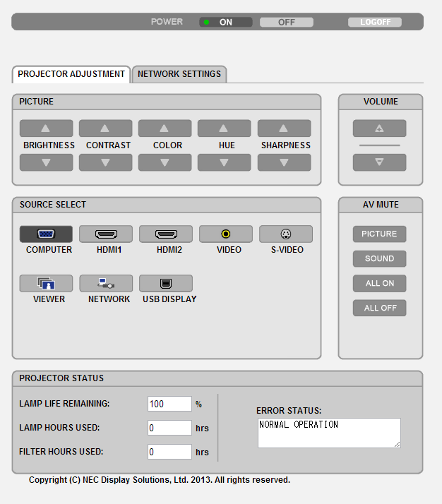Mute the PICTURE in AV MUTE
Viewport: 442px width, 504px height.
tap(379, 234)
